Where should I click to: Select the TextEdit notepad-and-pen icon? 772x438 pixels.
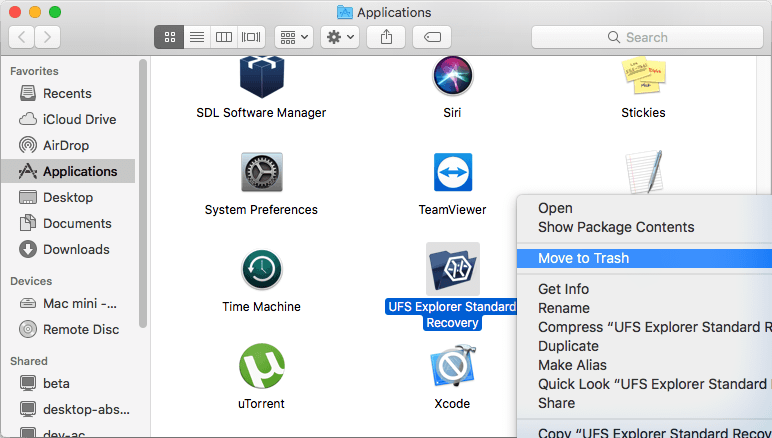(x=644, y=171)
